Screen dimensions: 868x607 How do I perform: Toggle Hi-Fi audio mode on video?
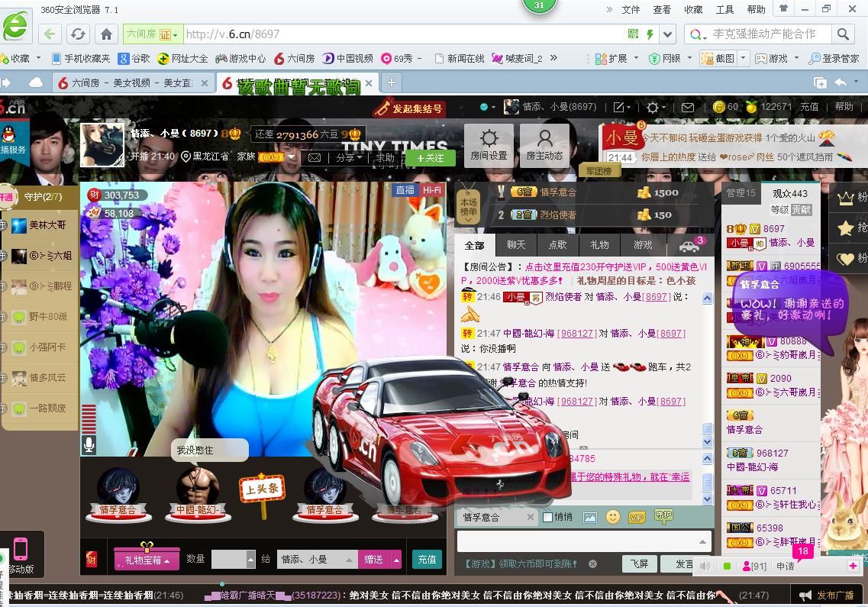click(431, 190)
